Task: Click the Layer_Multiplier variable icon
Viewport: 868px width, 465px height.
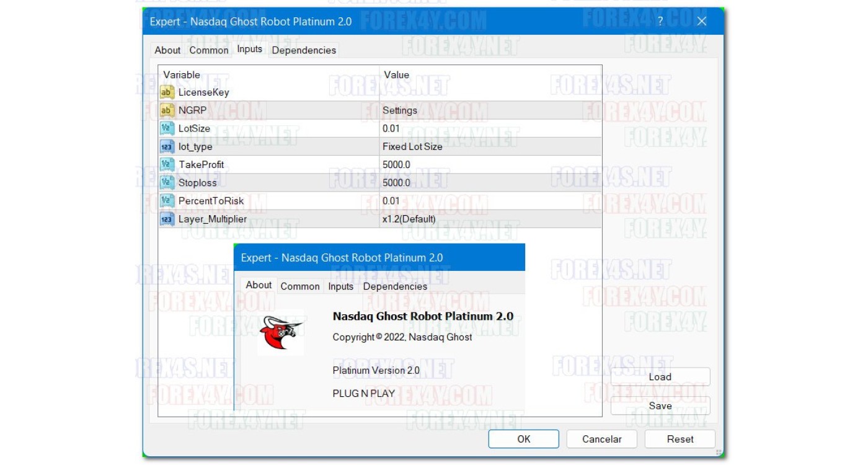Action: tap(167, 219)
